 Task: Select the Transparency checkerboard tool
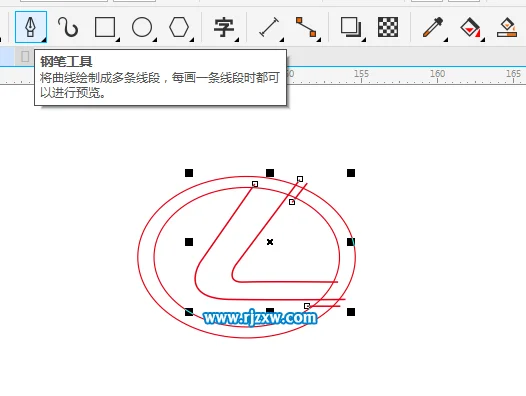(388, 27)
